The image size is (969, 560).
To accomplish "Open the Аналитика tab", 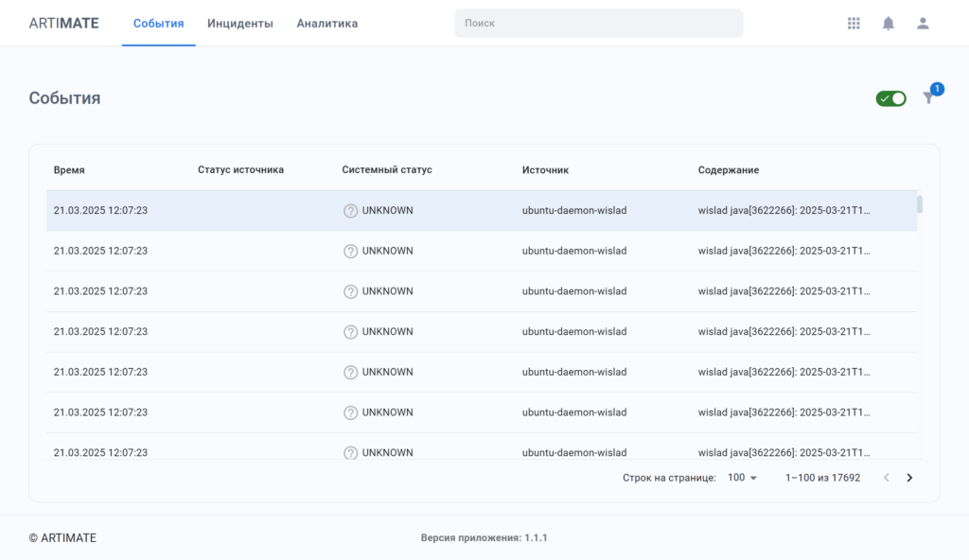I will coord(327,24).
